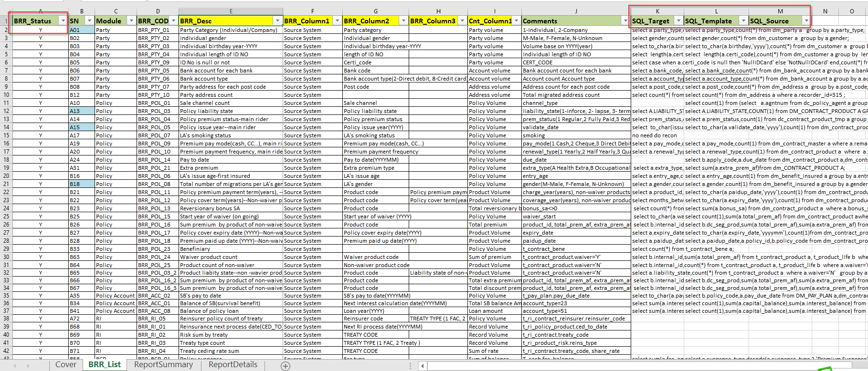Click the 'Bank account for each bank' cell
Image resolution: width=868 pixels, height=371 pixels.
pos(231,71)
